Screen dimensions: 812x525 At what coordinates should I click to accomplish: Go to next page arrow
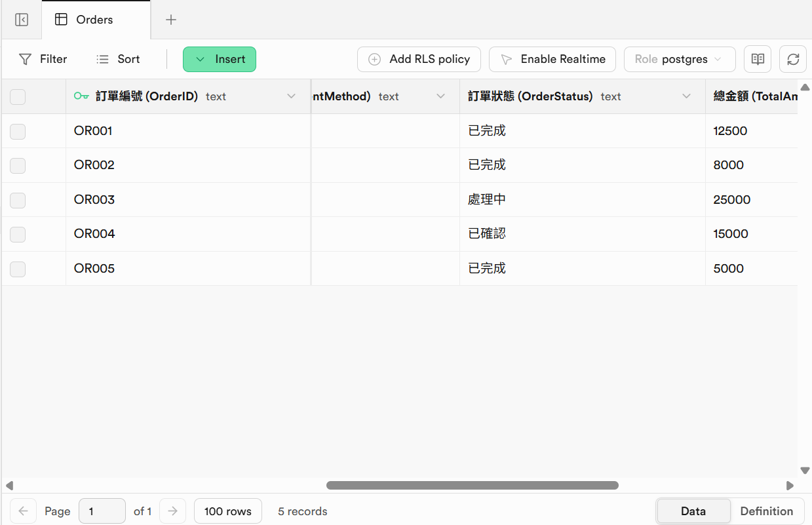click(x=172, y=511)
